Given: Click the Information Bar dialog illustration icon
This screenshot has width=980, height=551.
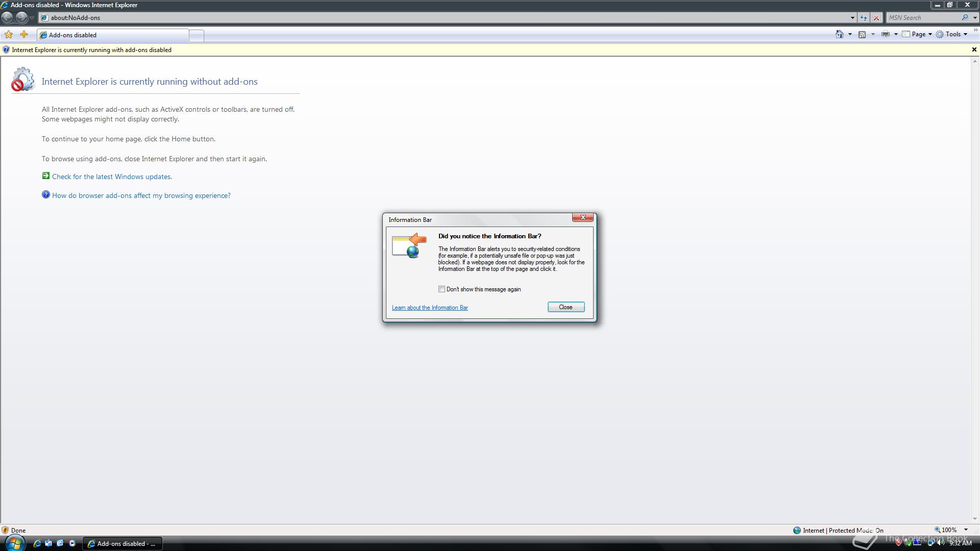Looking at the screenshot, I should point(409,245).
